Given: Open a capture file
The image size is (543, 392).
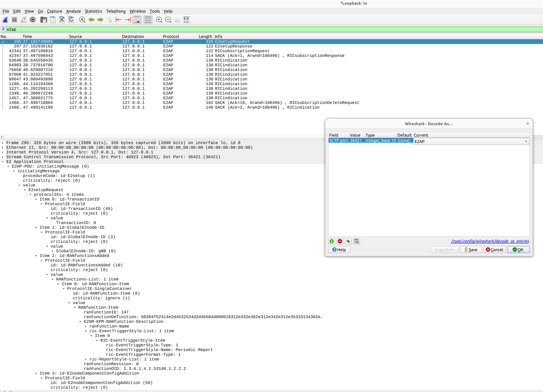Looking at the screenshot, I should 44,20.
